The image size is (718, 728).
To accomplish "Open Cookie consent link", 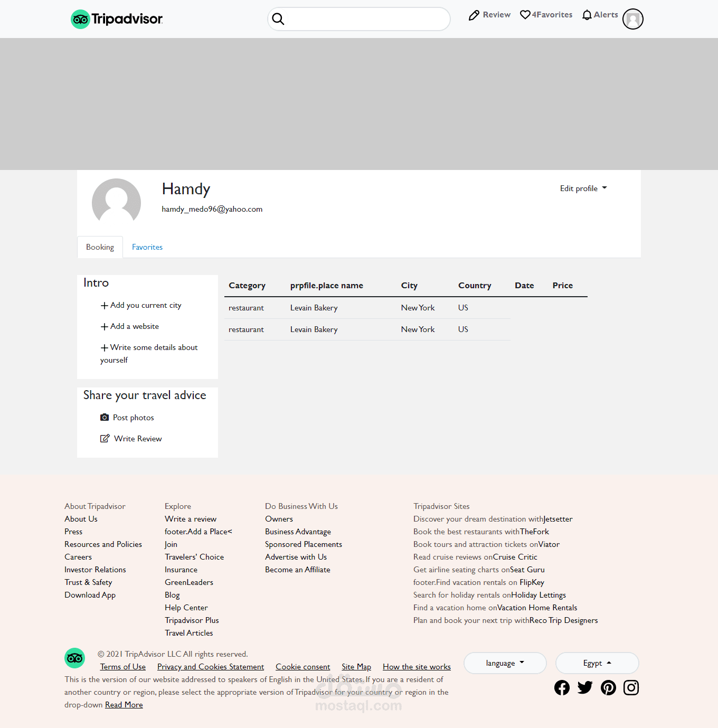I will [x=303, y=667].
